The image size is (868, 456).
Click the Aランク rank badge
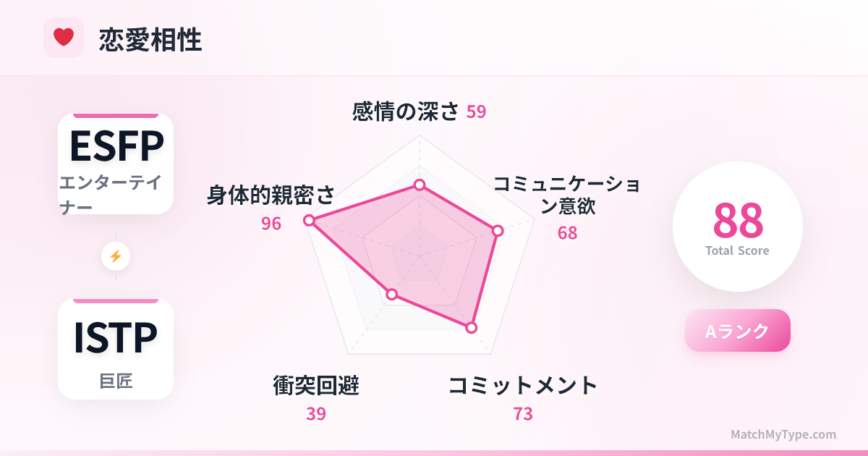(x=737, y=331)
